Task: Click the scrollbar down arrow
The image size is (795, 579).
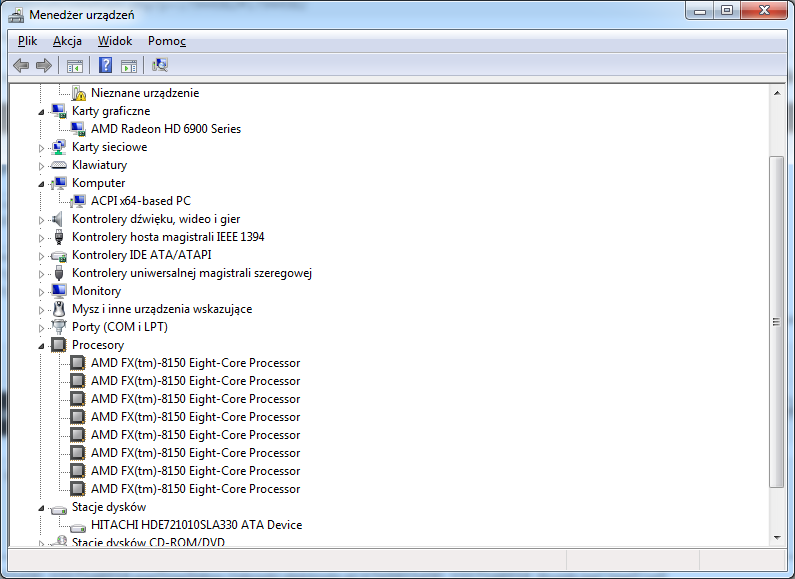Action: tap(776, 537)
